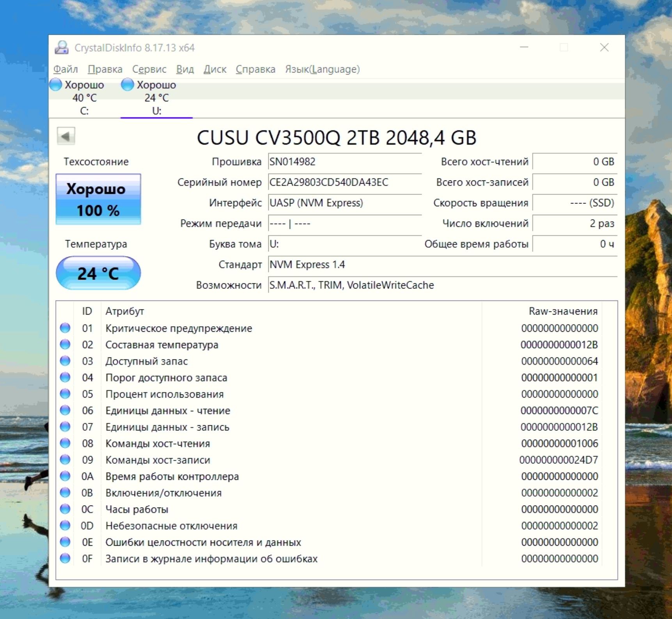Open the Правка menu
This screenshot has width=672, height=619.
(x=105, y=69)
